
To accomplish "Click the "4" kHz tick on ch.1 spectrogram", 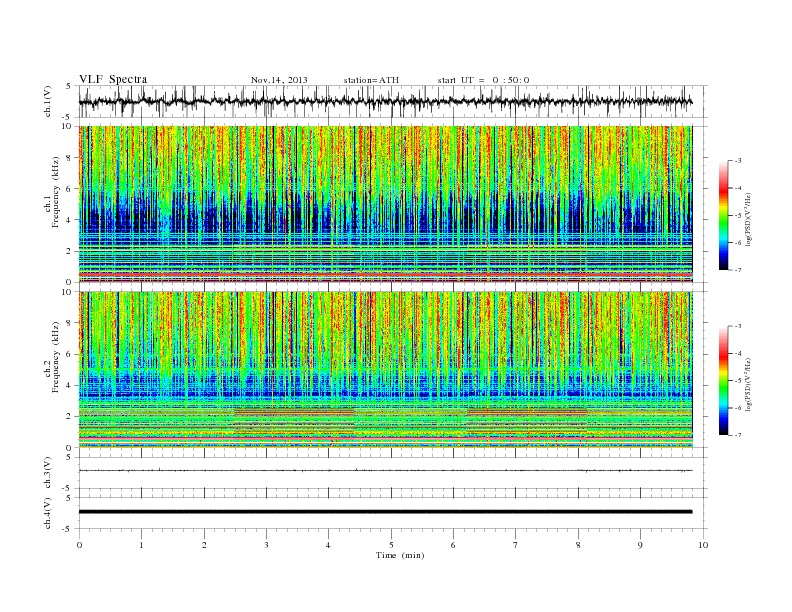I will [x=69, y=220].
